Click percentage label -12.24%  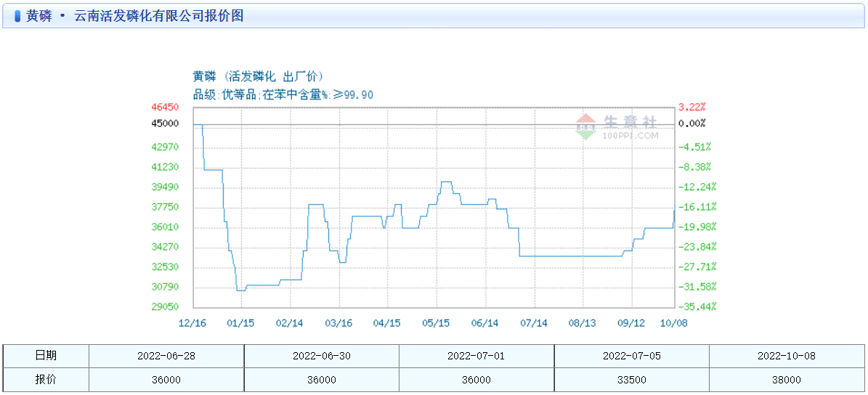tap(698, 187)
